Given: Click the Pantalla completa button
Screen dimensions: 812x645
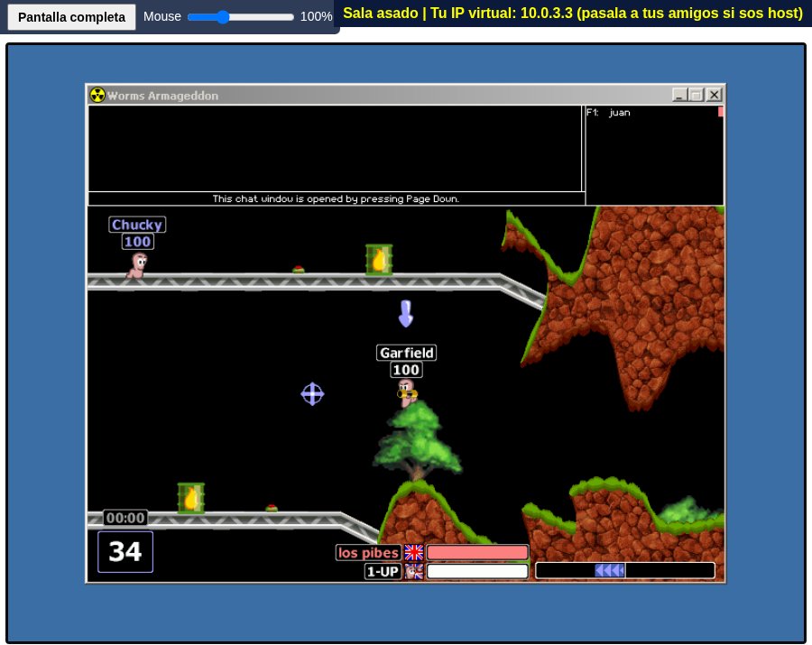Looking at the screenshot, I should tap(71, 17).
